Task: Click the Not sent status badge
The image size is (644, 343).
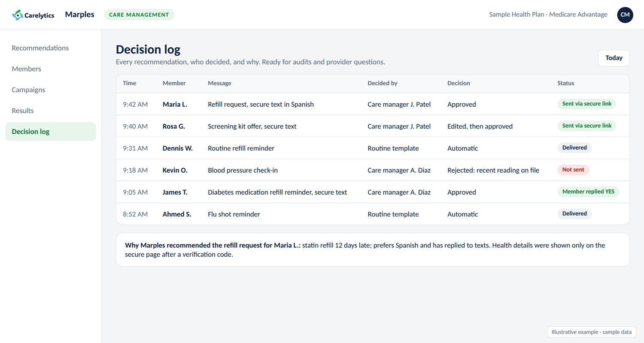Action: (x=573, y=170)
